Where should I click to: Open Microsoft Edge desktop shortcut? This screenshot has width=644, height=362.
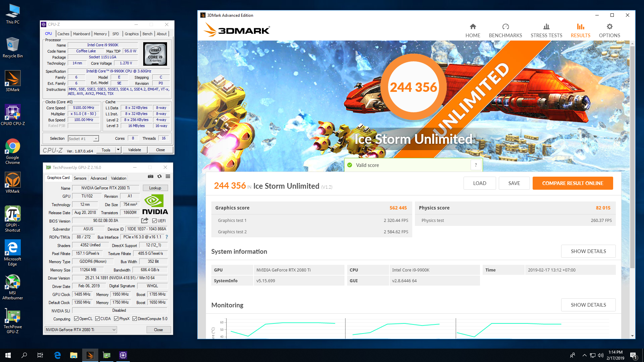tap(13, 253)
